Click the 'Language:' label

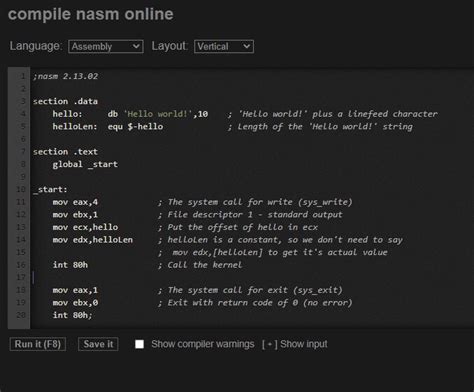coord(36,46)
